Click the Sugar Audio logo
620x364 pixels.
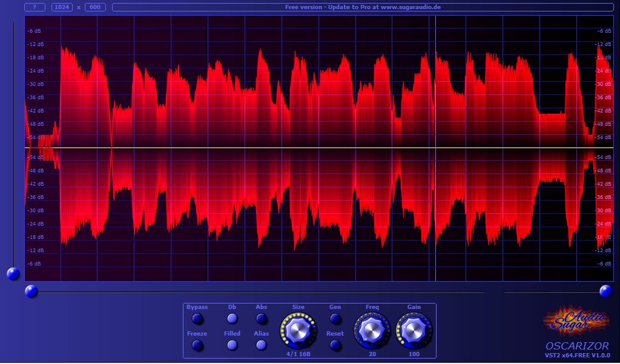point(576,320)
